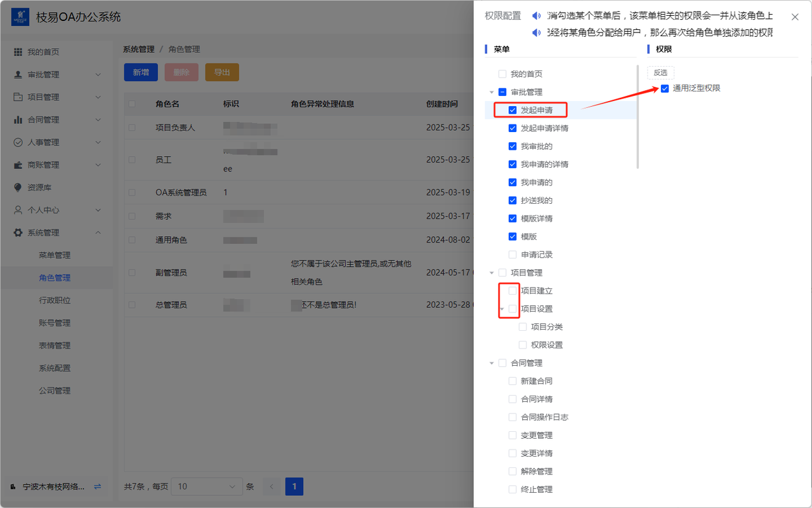Click the 商账管理 folder icon
Viewport: 812px width, 508px height.
point(18,165)
